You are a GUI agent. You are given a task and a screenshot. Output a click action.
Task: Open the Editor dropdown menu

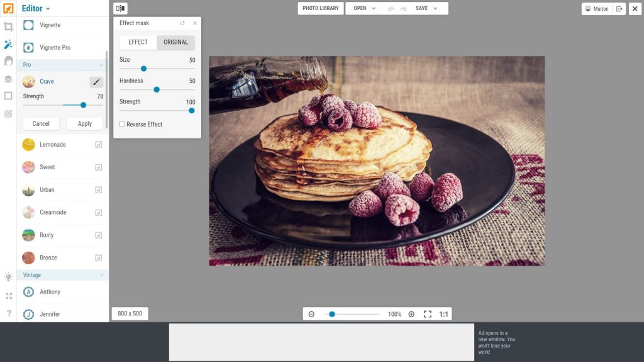[36, 8]
